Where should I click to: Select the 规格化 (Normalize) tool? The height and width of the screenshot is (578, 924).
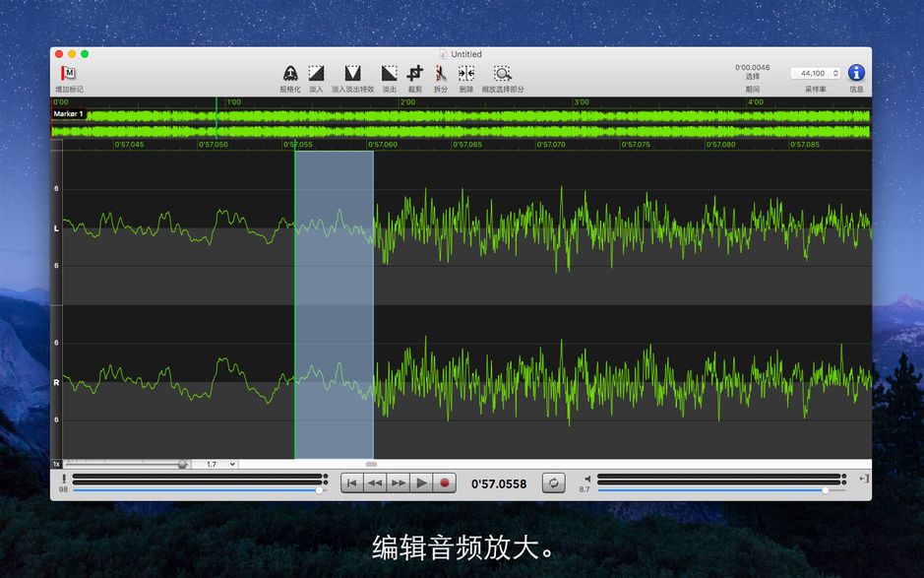(289, 74)
